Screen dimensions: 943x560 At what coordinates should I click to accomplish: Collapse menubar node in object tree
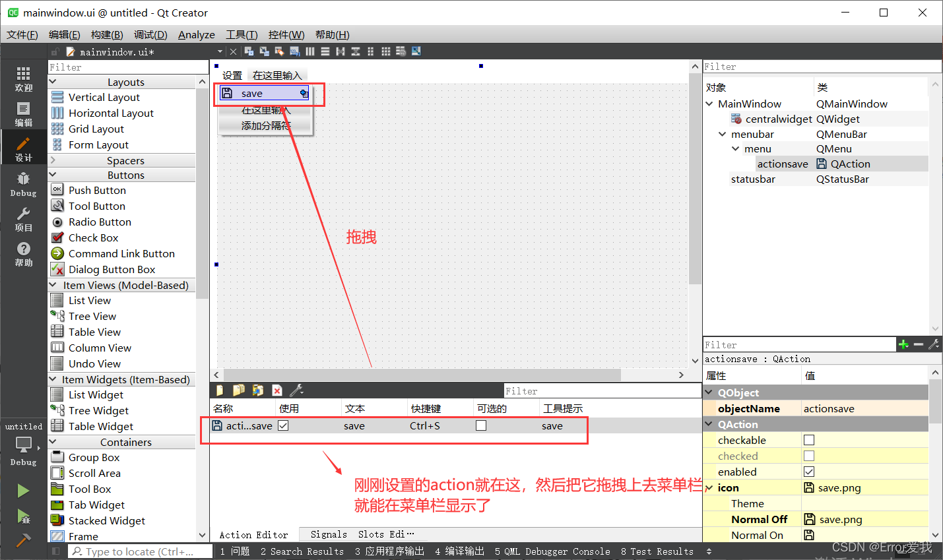(x=723, y=134)
